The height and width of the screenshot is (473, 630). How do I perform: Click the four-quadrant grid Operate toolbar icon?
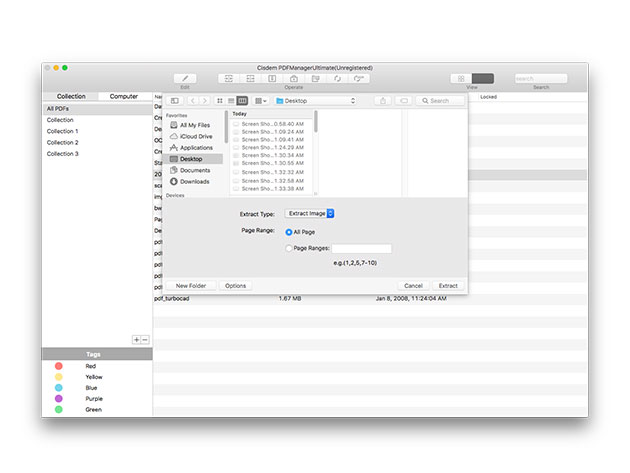click(x=250, y=78)
